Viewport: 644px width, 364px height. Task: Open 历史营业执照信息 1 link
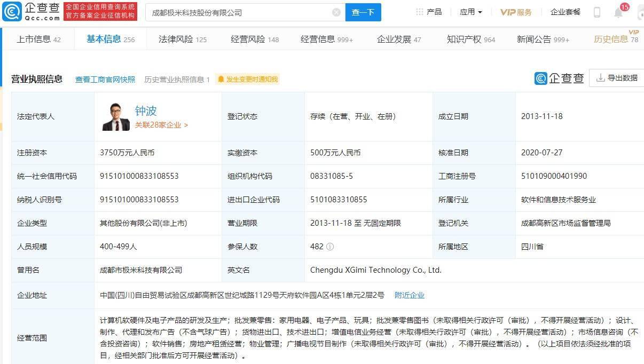(177, 80)
